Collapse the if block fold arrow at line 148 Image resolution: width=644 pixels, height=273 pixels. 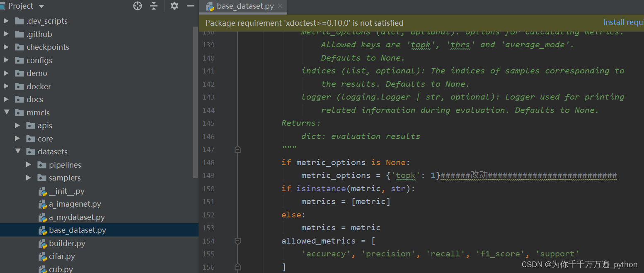pos(238,149)
